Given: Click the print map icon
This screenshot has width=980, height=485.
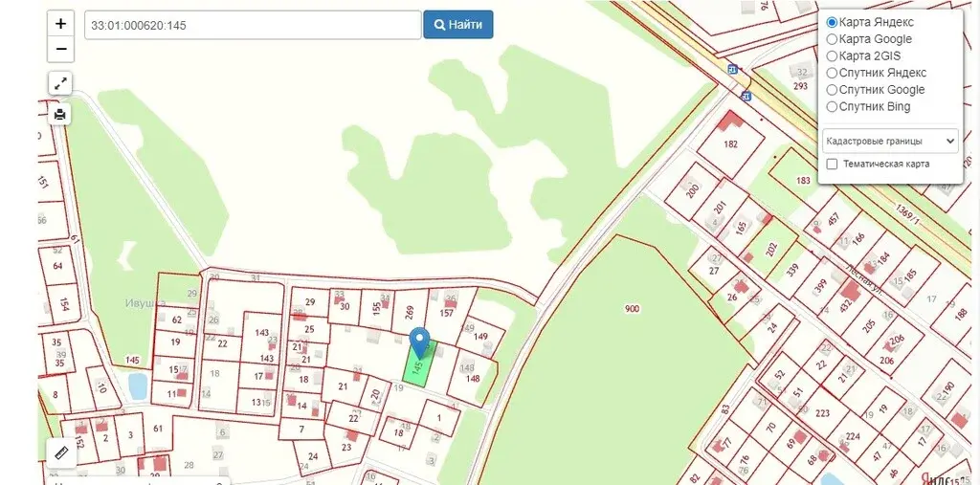Looking at the screenshot, I should [60, 115].
